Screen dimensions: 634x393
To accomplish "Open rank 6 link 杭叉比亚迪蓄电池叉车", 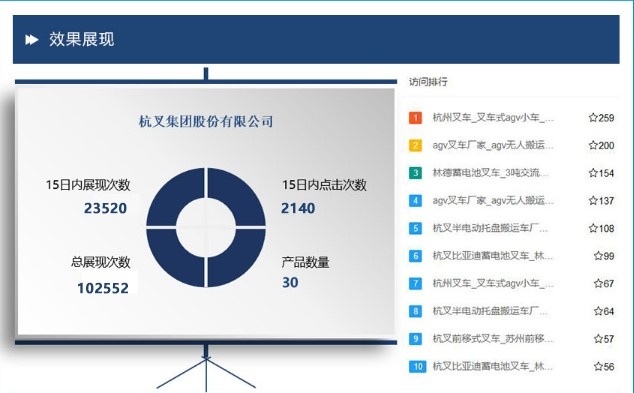I will tap(493, 256).
